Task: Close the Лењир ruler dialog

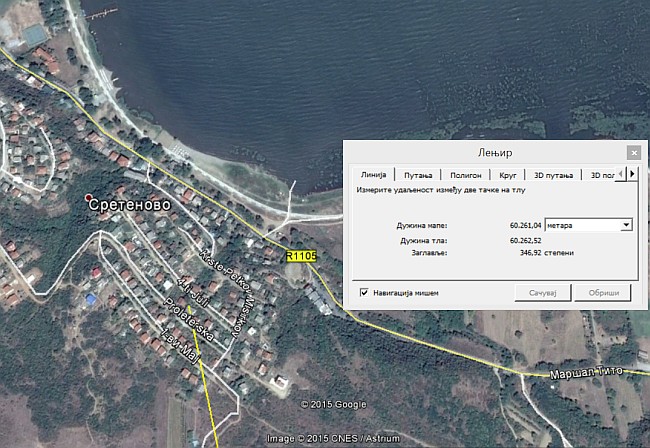Action: click(633, 153)
